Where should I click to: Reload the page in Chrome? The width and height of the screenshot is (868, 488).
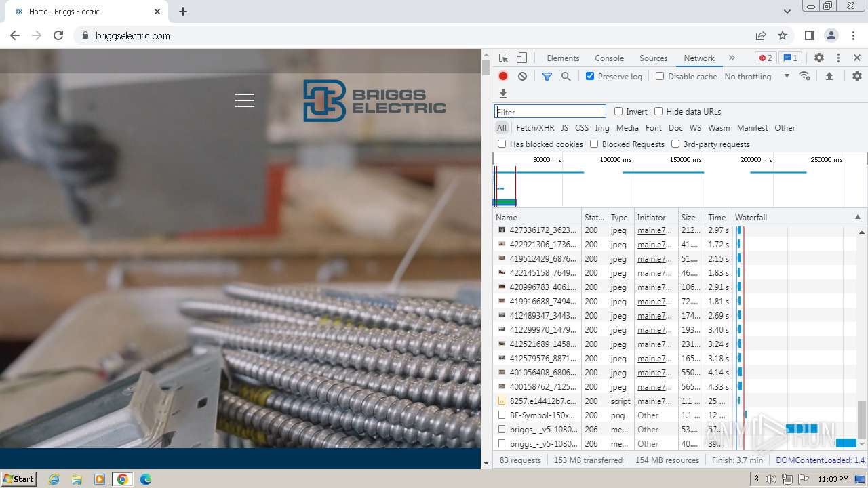58,35
